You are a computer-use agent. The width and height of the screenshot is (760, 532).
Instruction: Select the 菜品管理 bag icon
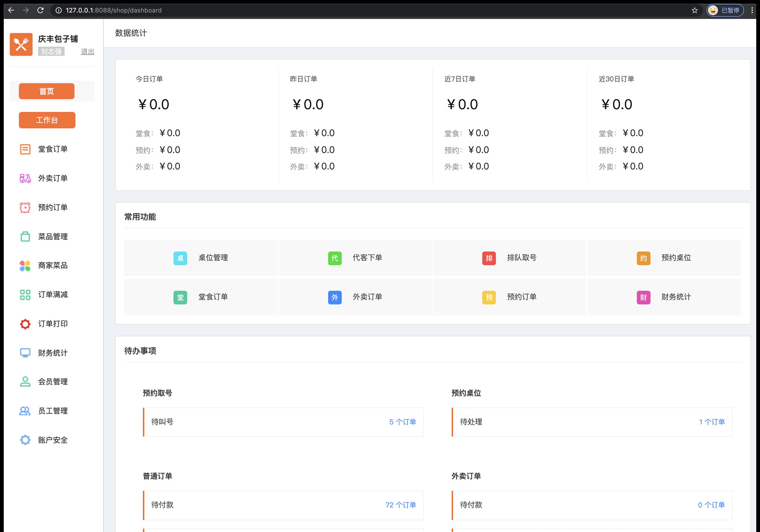25,237
